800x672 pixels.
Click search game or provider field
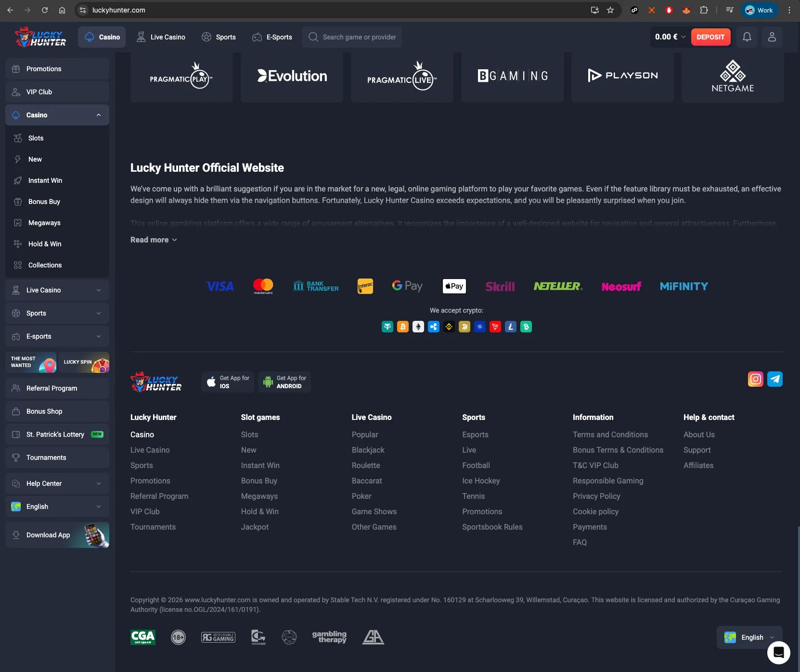pos(352,37)
